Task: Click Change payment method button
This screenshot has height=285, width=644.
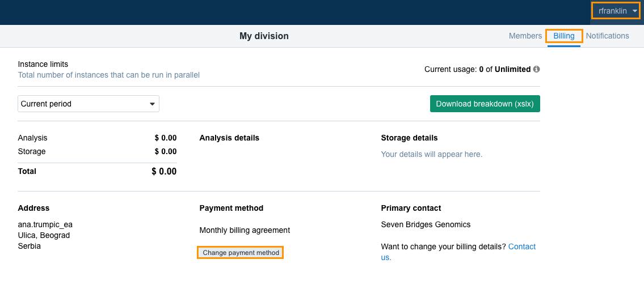Action: pyautogui.click(x=241, y=253)
